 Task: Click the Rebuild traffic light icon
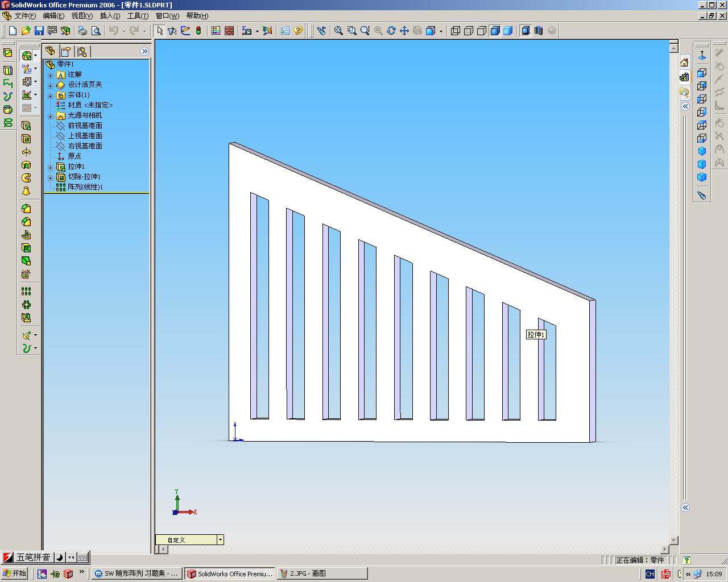tap(198, 31)
